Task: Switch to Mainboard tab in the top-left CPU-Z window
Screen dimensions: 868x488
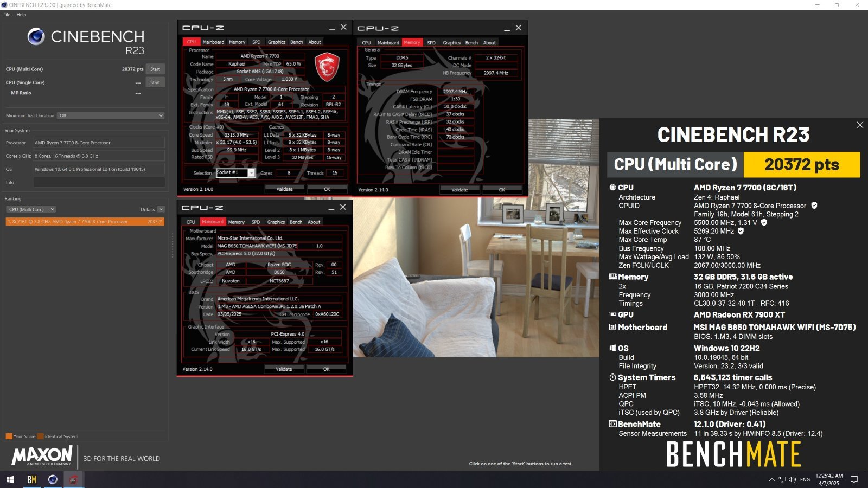Action: click(x=213, y=42)
